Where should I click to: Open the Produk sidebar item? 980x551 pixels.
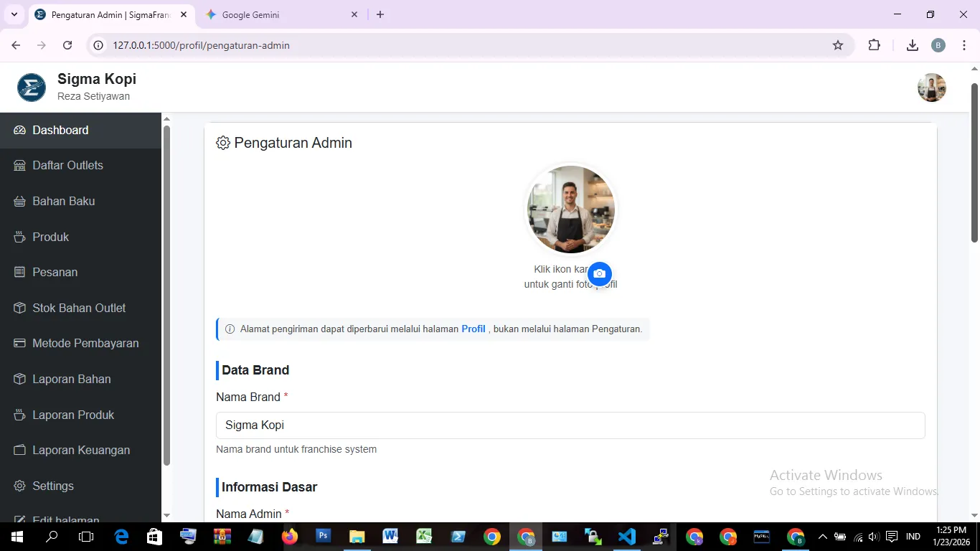click(x=80, y=237)
